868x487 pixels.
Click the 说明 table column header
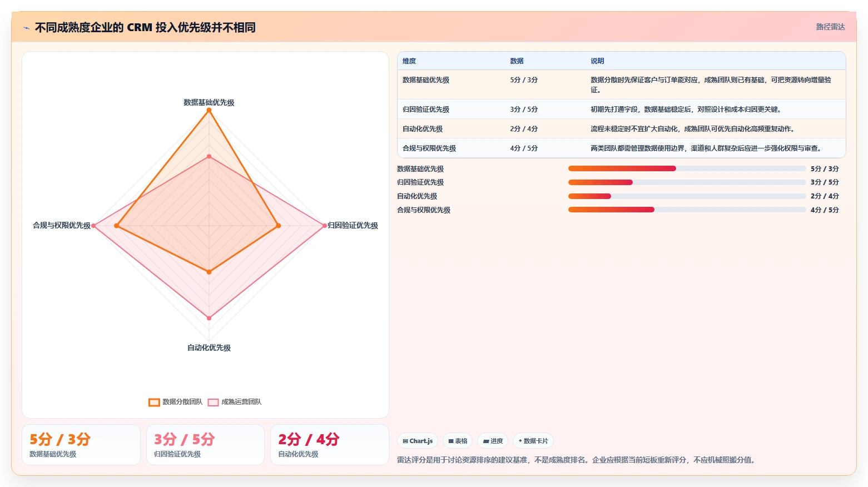[x=597, y=61]
